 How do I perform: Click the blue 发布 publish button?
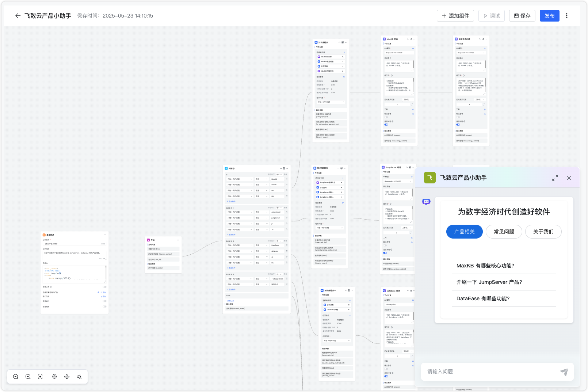pyautogui.click(x=550, y=16)
